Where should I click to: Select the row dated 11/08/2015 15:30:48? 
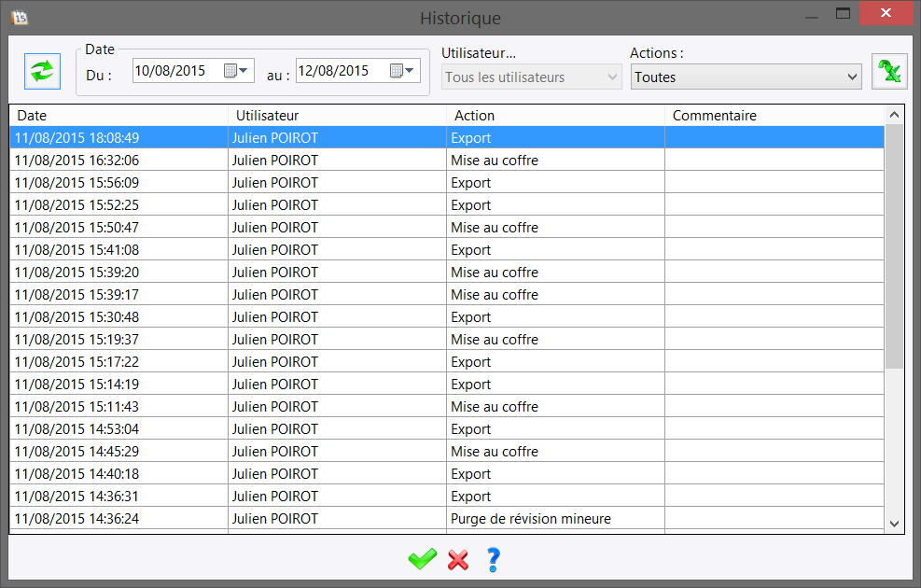pos(447,316)
